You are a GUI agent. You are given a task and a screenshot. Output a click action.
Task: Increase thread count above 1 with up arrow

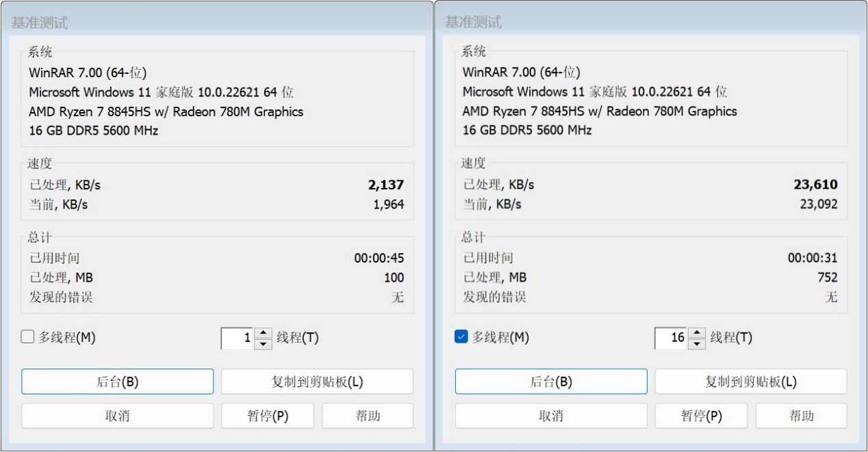tap(263, 333)
